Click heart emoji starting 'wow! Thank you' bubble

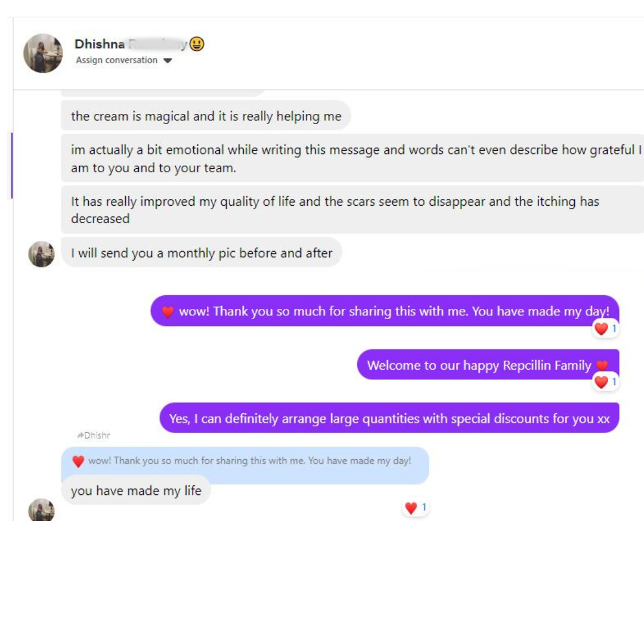pos(168,312)
